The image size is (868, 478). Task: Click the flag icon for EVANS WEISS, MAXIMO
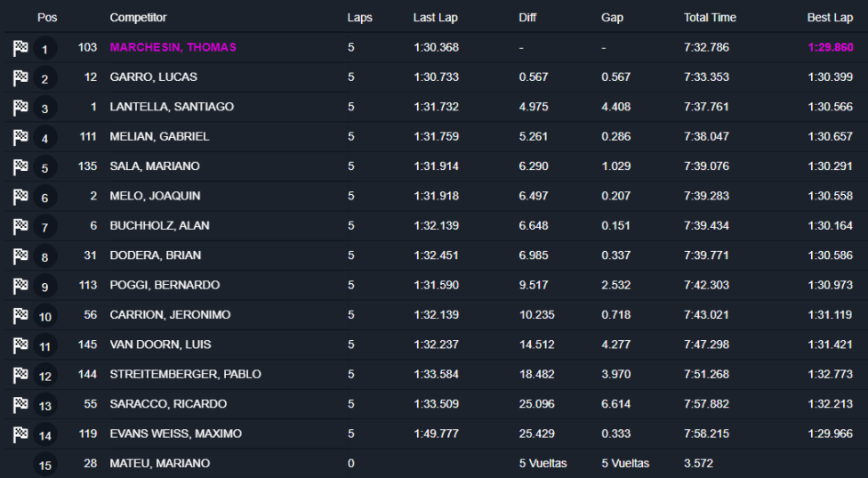(20, 434)
